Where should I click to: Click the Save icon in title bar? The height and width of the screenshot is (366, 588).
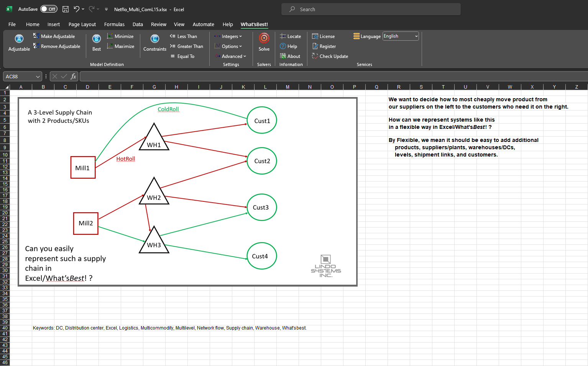point(66,9)
